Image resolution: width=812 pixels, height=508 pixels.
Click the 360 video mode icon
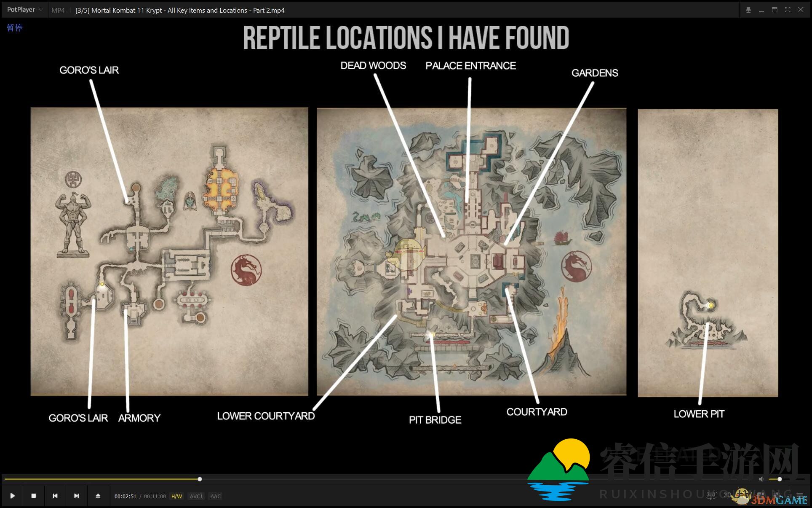[x=711, y=495]
